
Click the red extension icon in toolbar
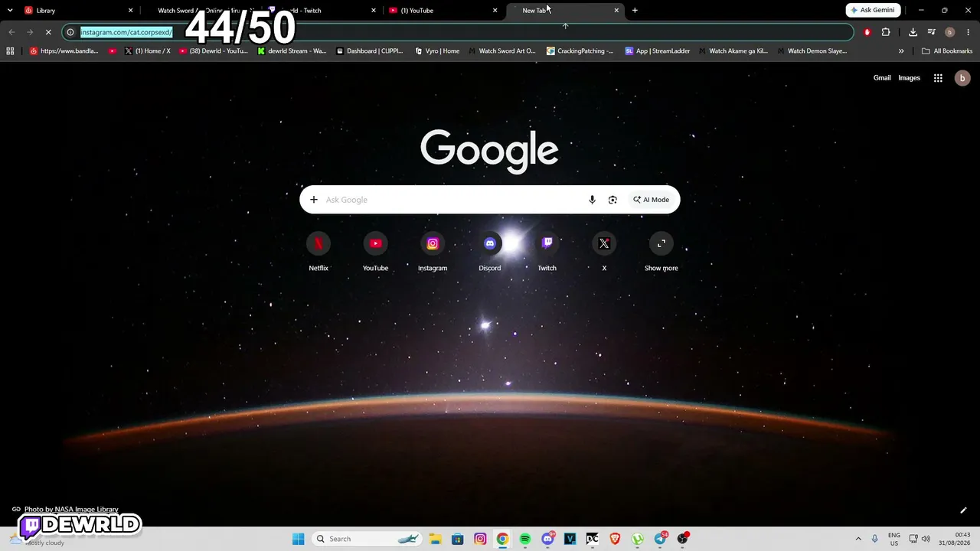[x=867, y=32]
